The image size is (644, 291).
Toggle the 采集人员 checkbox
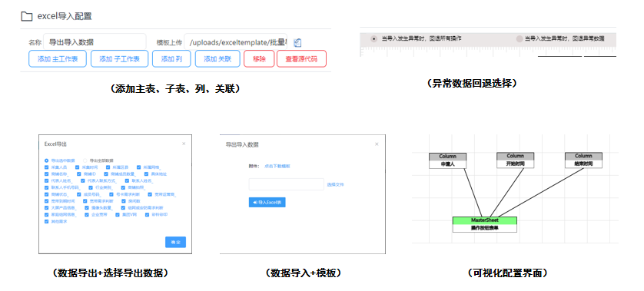click(46, 167)
